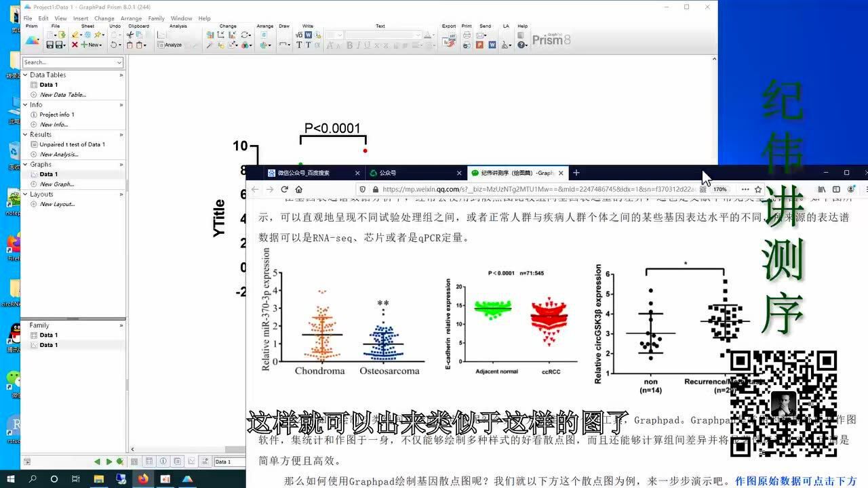This screenshot has height=488, width=868.
Task: Open the Insert menu
Action: 80,18
